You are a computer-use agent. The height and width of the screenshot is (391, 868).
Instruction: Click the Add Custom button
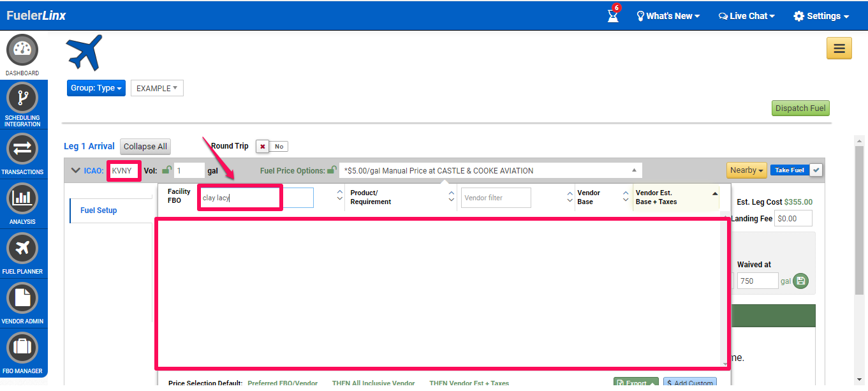click(689, 383)
